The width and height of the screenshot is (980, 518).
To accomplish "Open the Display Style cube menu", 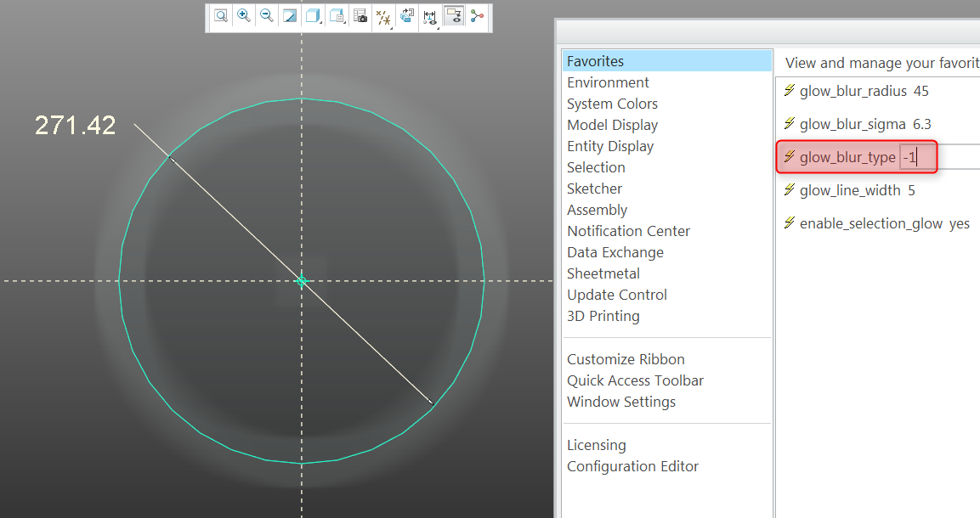I will coord(313,16).
